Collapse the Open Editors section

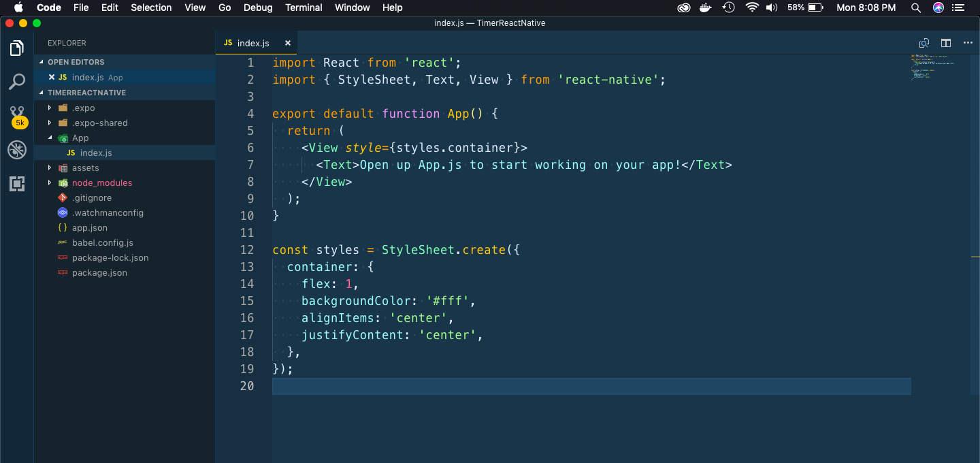coord(125,62)
